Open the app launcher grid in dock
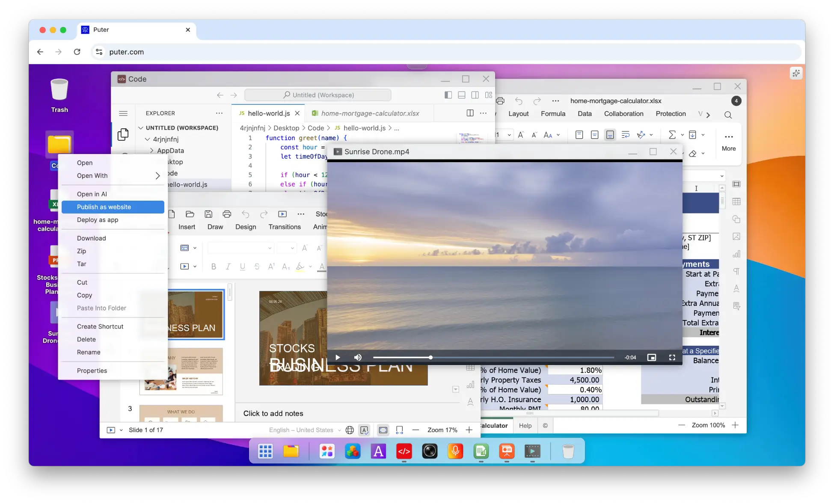The width and height of the screenshot is (834, 504). (x=265, y=451)
